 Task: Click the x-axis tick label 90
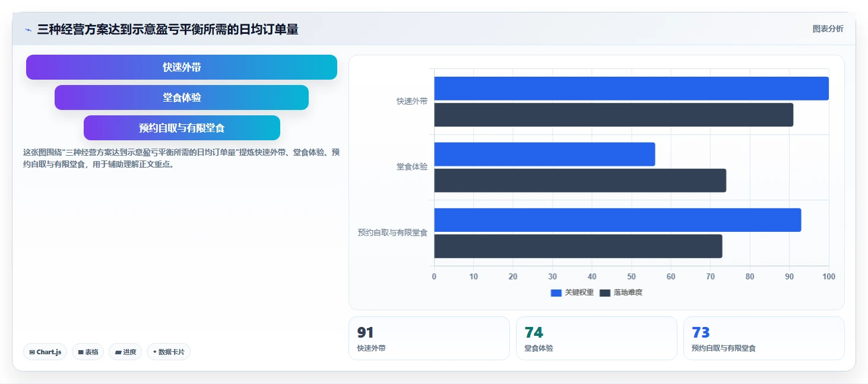coord(789,276)
